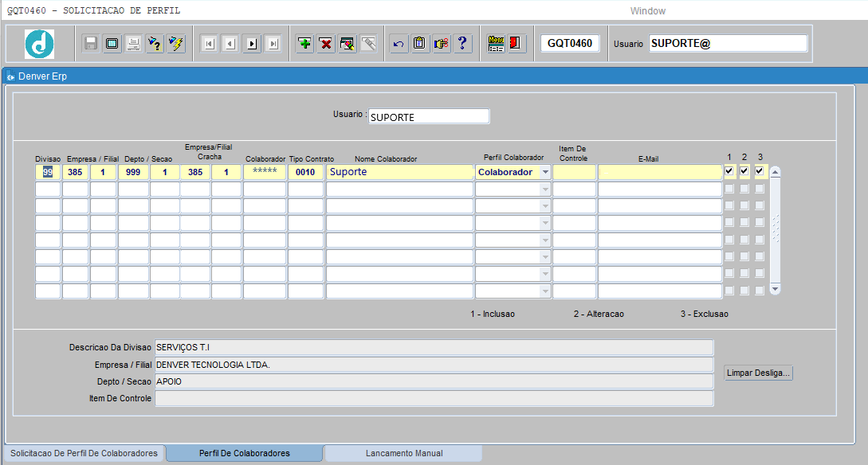Click the Limpar Desliga... button

758,373
